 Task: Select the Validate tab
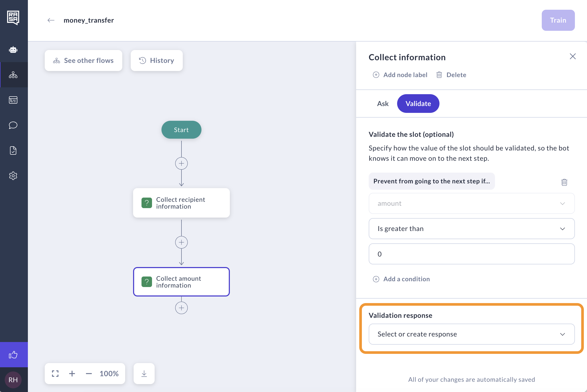click(418, 104)
